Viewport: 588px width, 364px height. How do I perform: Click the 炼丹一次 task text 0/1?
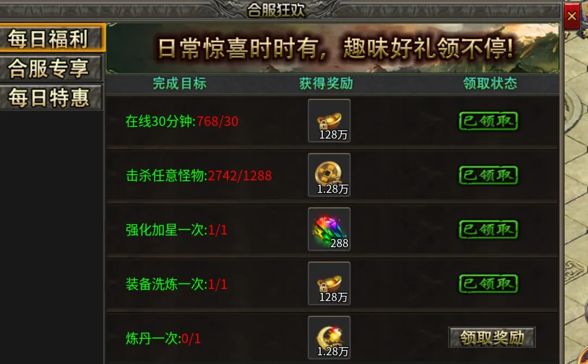click(191, 339)
